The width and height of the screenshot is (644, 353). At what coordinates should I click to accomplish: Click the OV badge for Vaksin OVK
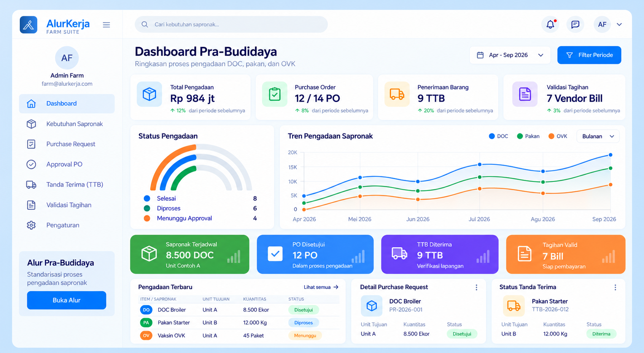tap(146, 336)
